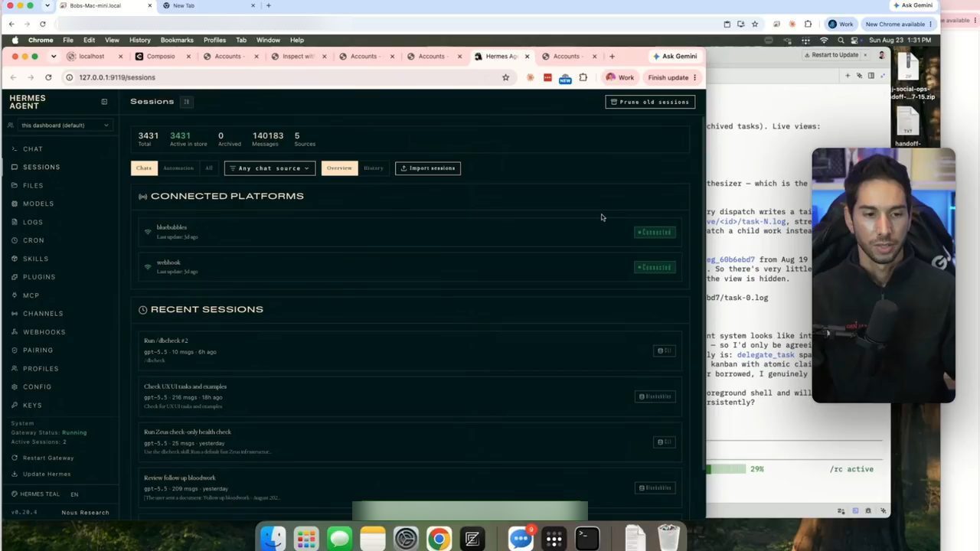Open Keys in the sidebar
Viewport: 980px width, 551px height.
click(32, 406)
